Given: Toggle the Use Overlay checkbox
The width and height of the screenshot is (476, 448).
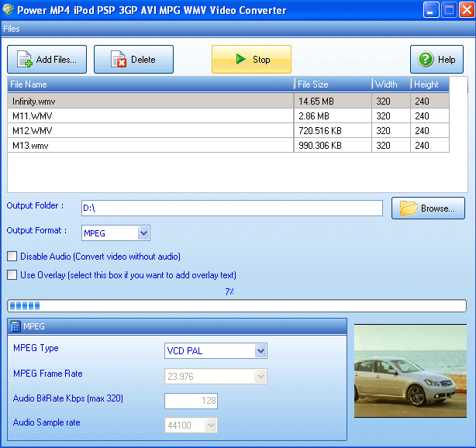Looking at the screenshot, I should 12,274.
